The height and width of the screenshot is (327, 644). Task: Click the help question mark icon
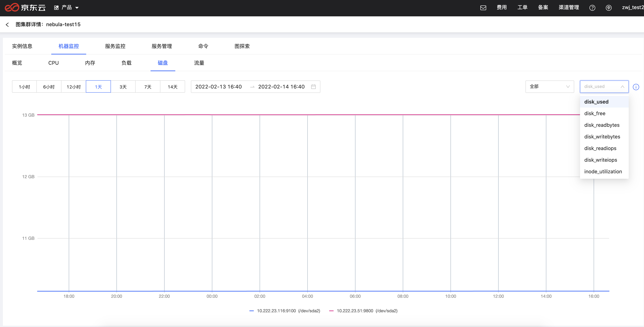(x=592, y=8)
